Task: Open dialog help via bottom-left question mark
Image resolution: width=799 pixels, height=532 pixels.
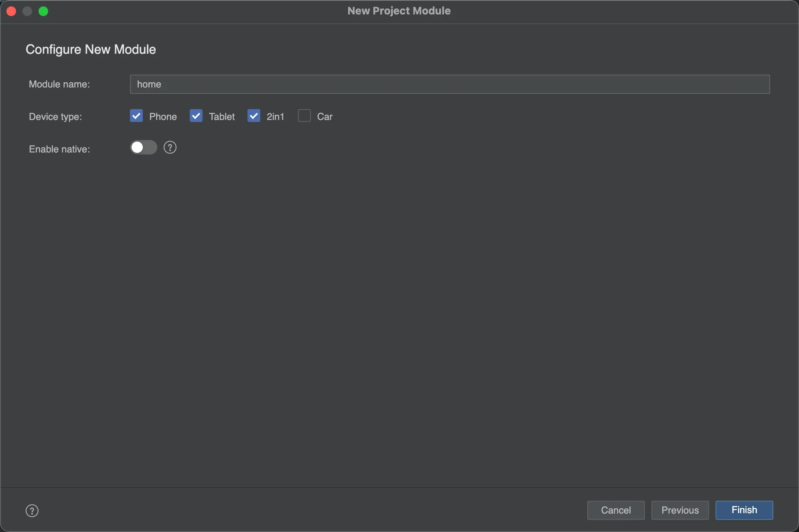Action: [32, 511]
